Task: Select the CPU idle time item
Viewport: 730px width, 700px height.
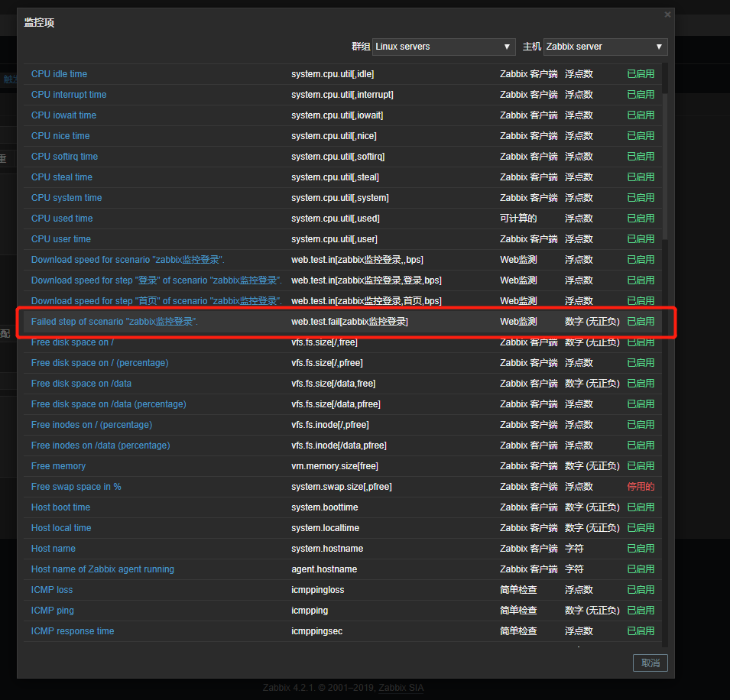Action: tap(59, 74)
